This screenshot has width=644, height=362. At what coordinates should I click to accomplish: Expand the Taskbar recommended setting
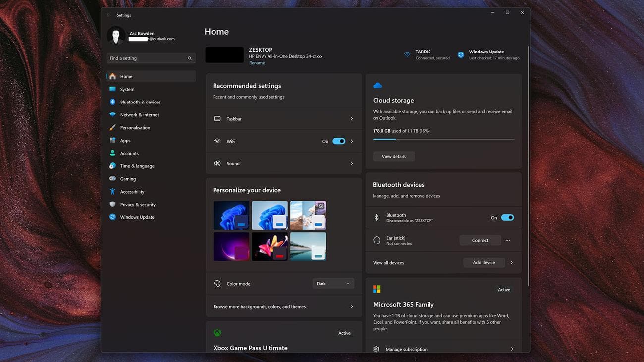pos(283,118)
